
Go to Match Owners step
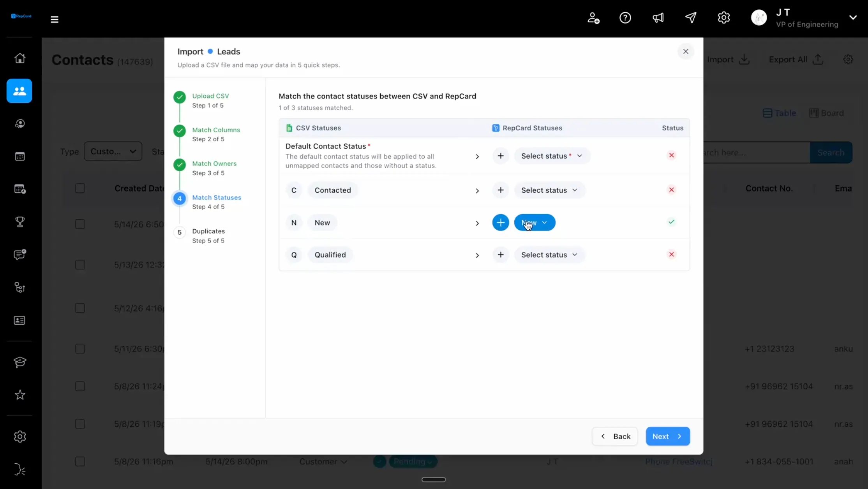(214, 164)
